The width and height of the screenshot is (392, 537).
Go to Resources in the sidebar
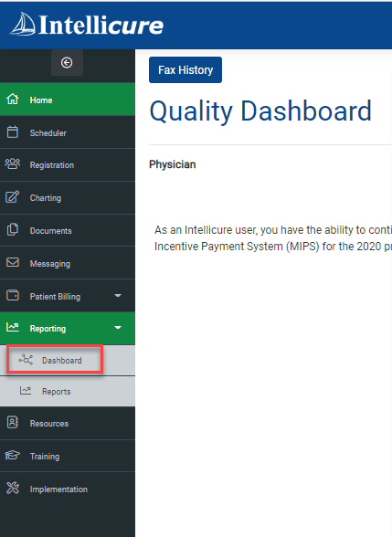click(68, 424)
